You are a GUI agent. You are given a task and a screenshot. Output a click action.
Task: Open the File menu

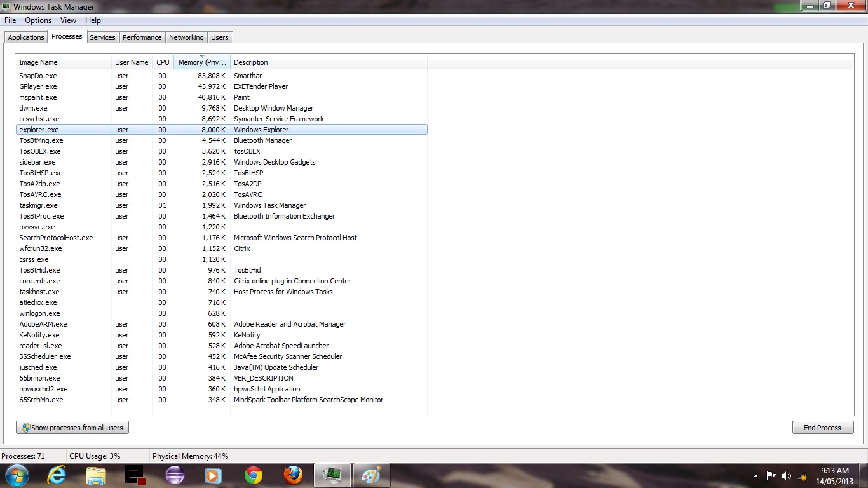point(10,20)
